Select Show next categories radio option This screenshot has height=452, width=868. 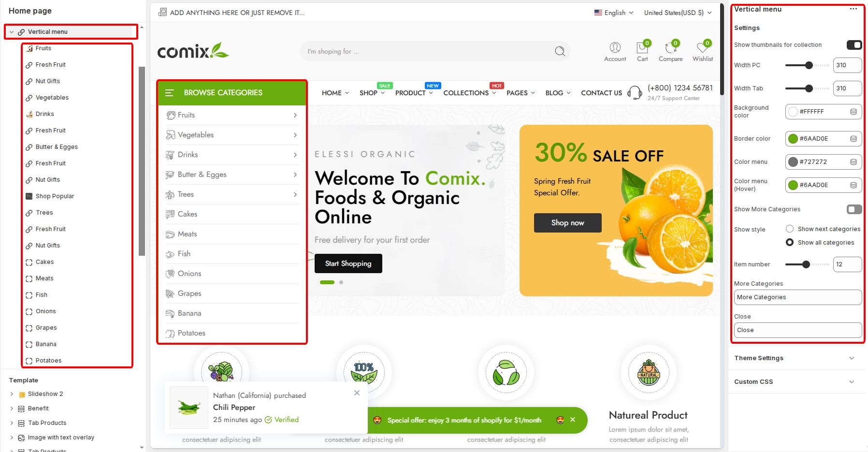tap(790, 229)
